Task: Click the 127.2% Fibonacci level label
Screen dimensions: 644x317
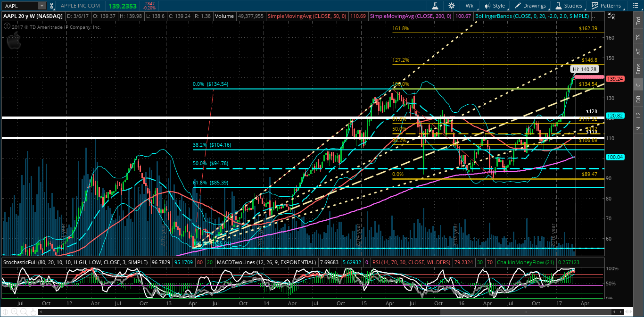Action: pyautogui.click(x=401, y=60)
